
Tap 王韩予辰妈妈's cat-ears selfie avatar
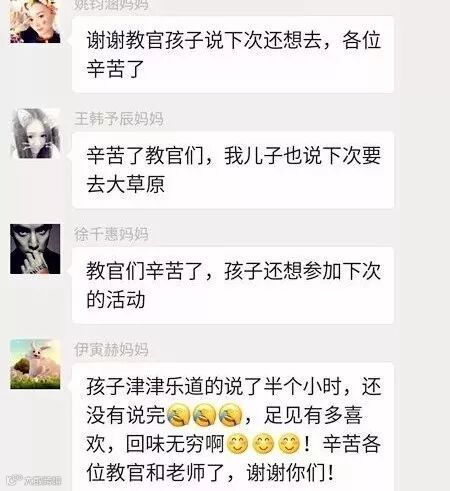35,133
